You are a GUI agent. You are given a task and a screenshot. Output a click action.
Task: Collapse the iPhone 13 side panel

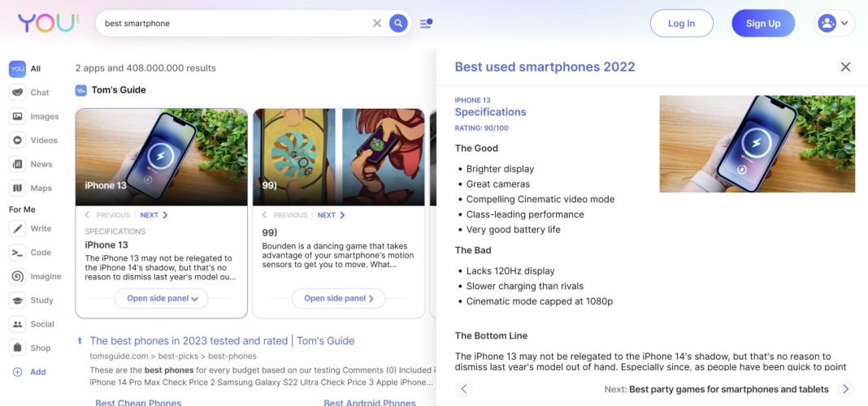click(x=162, y=299)
